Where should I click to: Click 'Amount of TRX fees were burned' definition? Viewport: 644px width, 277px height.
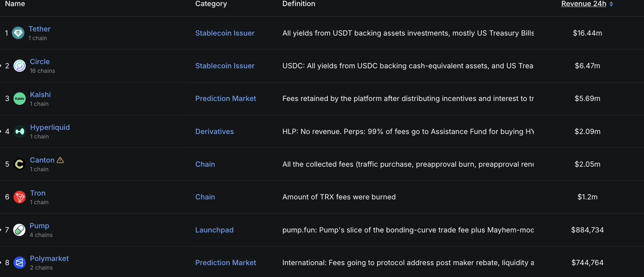pos(339,197)
